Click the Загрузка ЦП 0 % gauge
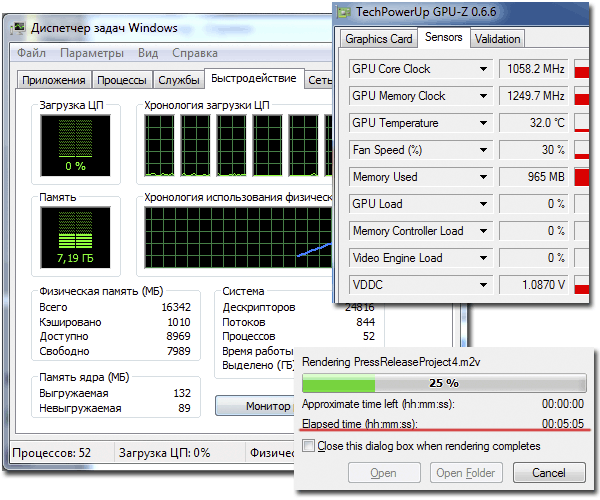Viewport: 600px width, 500px height. pyautogui.click(x=75, y=145)
